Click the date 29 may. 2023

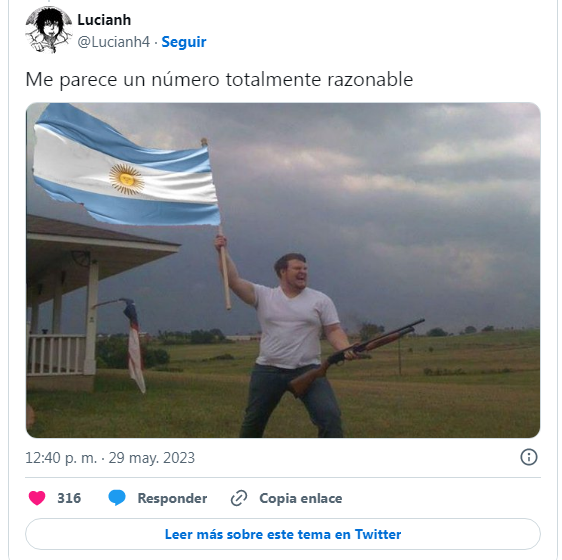click(x=152, y=458)
